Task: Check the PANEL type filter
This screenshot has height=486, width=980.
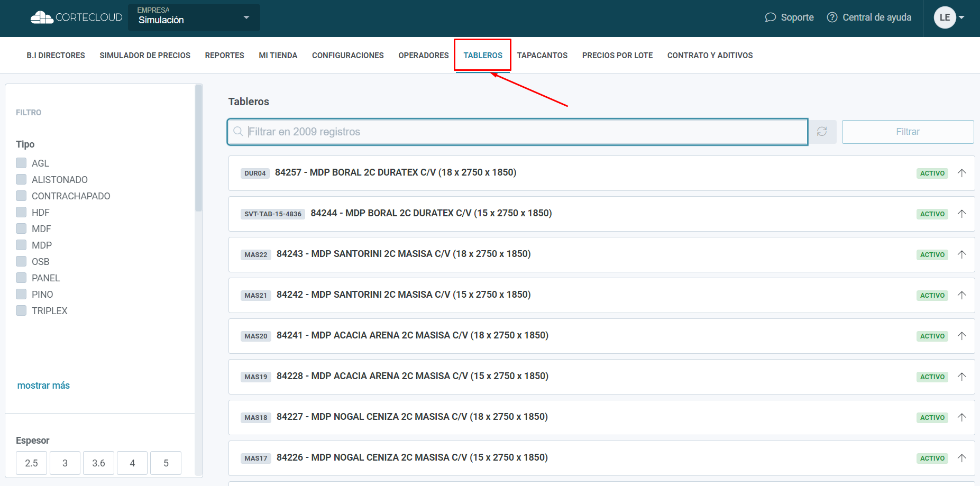Action: click(x=21, y=278)
